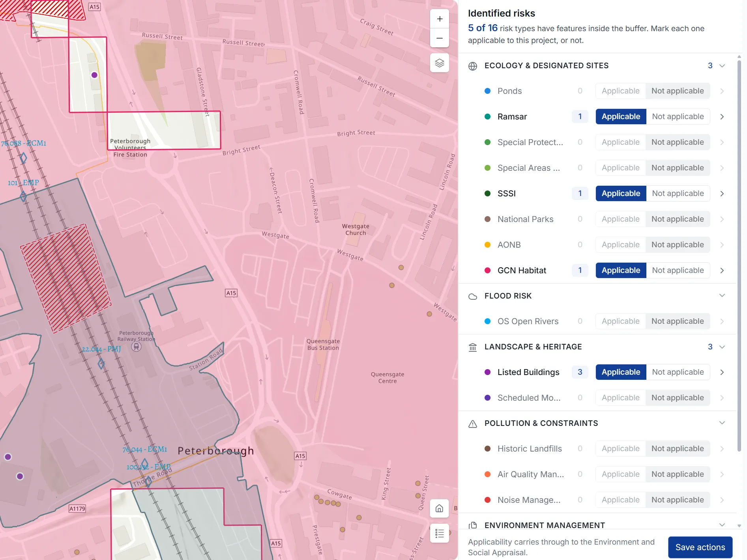747x560 pixels.
Task: Click the Flood Risk cloud icon
Action: click(x=473, y=296)
